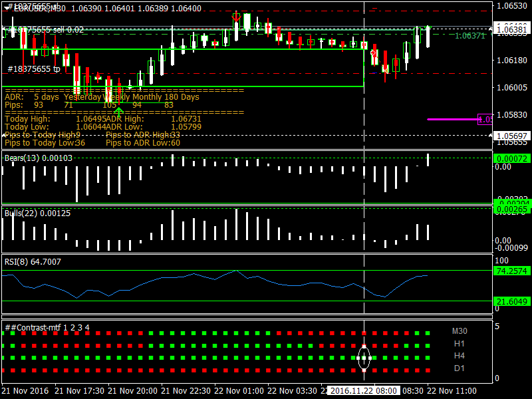Select the 'Pips to ADR Low:60' text

pyautogui.click(x=143, y=143)
